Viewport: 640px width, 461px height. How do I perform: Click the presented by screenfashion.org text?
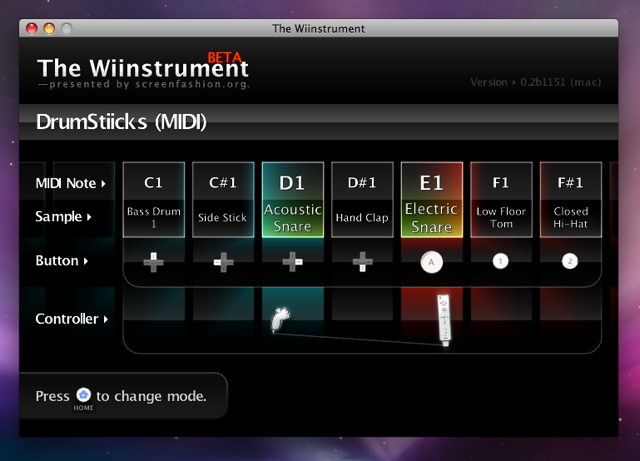point(144,85)
